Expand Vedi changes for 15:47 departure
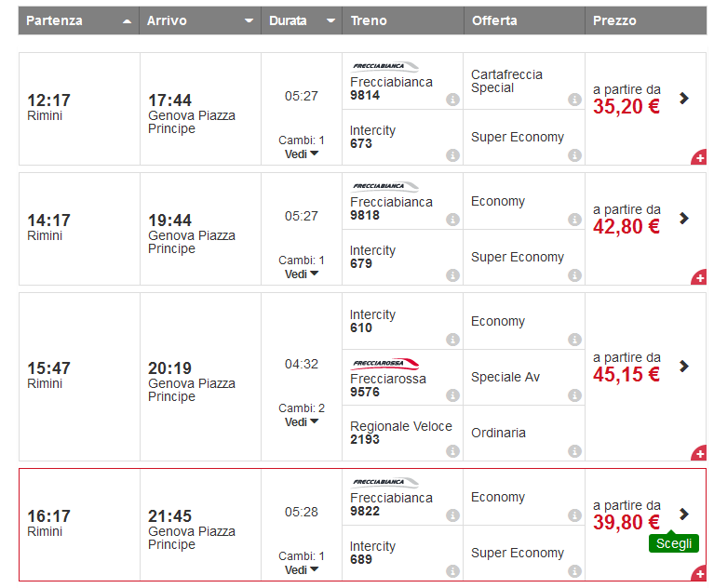Viewport: 714px width, 588px height. (302, 422)
